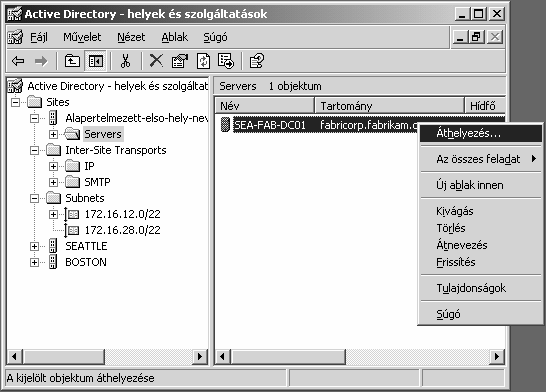Click the SEATTLE site building icon
Viewport: 546px width, 392px height.
[x=53, y=246]
